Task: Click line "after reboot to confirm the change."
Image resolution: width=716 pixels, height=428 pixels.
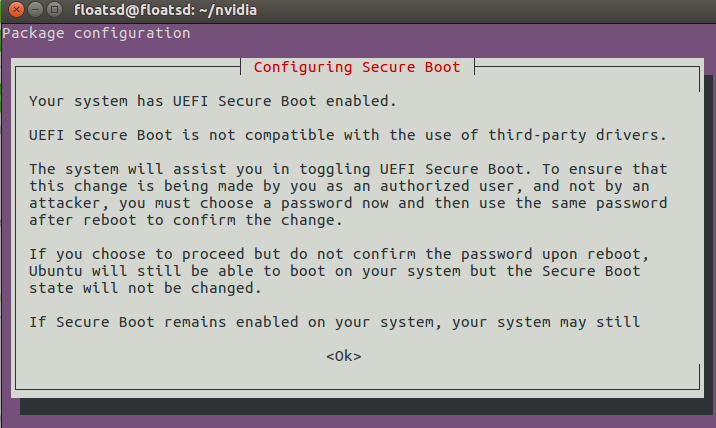Action: coord(186,220)
